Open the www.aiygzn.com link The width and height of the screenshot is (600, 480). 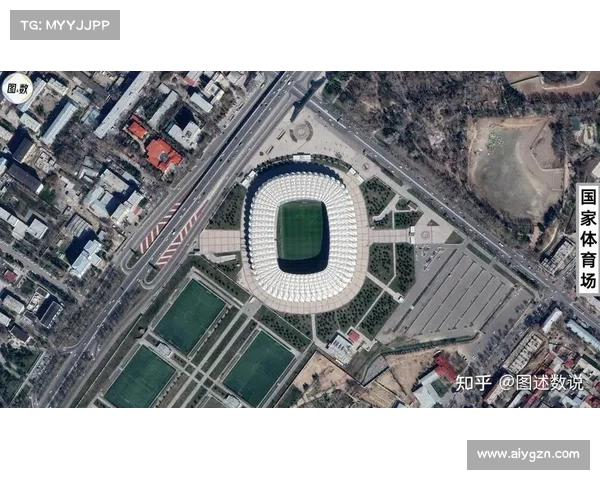(528, 455)
